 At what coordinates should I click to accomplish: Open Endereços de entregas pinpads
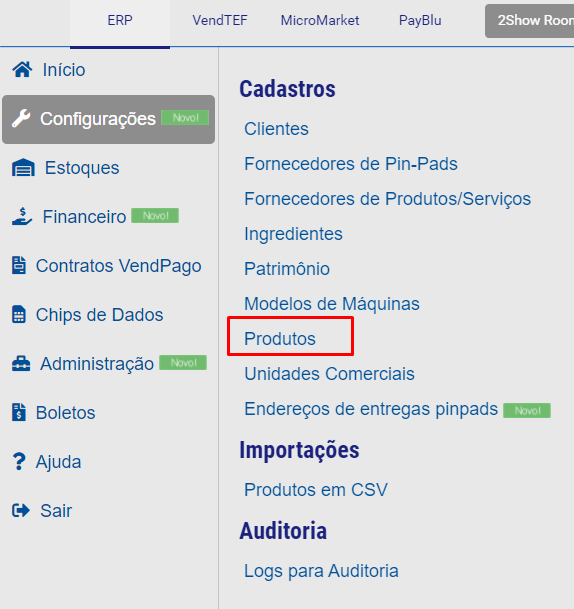click(371, 409)
